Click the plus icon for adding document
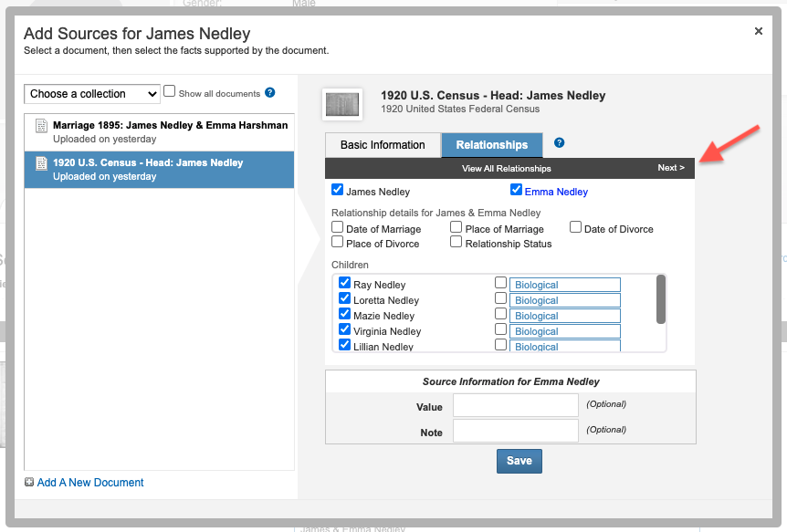The height and width of the screenshot is (532, 787). coord(29,483)
